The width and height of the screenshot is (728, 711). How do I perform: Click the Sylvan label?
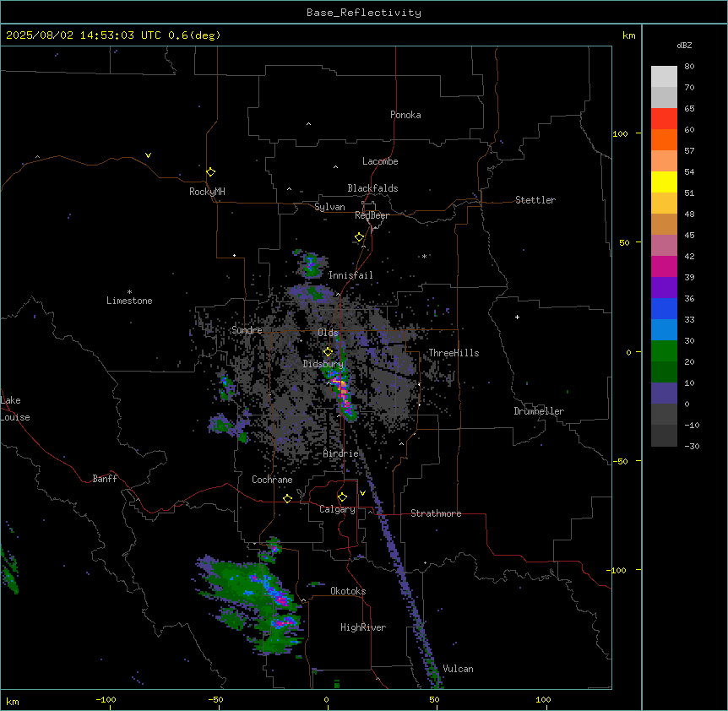coord(329,207)
